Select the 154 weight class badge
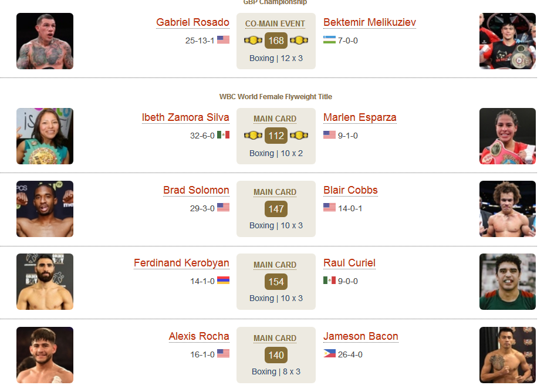 [x=276, y=282]
